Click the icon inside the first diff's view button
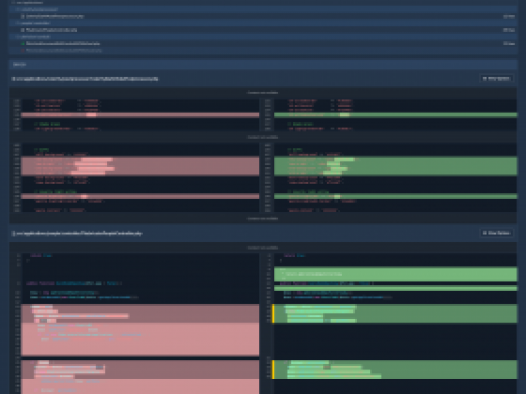The height and width of the screenshot is (394, 526). tap(484, 78)
